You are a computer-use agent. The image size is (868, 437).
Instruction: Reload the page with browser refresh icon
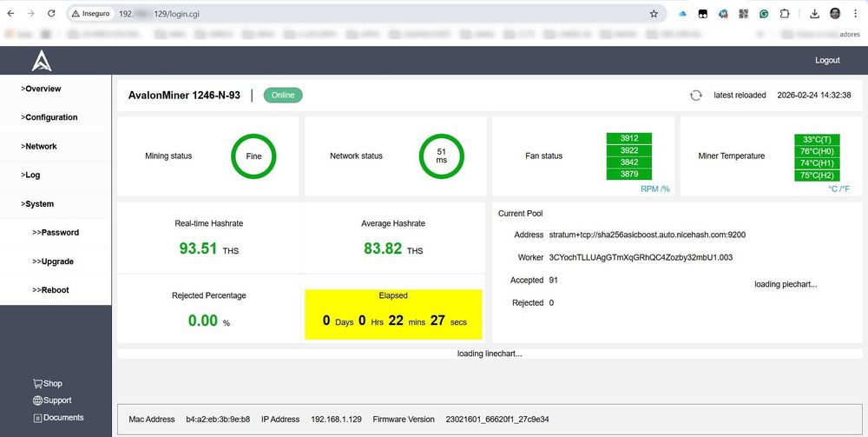pyautogui.click(x=51, y=13)
